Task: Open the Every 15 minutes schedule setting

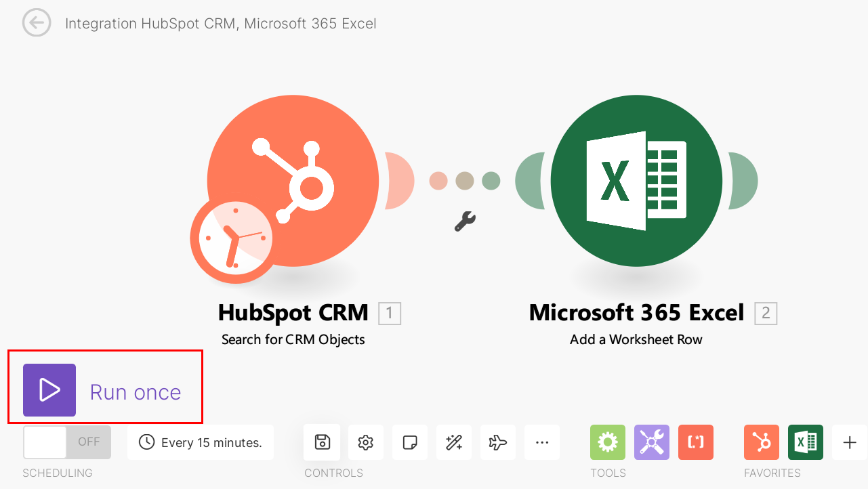Action: (201, 442)
